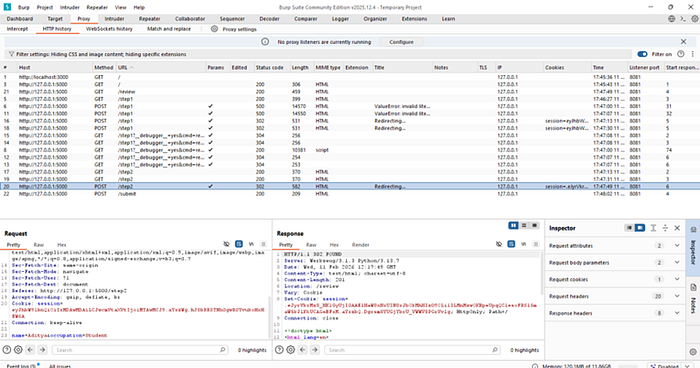This screenshot has height=368, width=700.
Task: Select the POST /submit history row
Action: point(350,194)
